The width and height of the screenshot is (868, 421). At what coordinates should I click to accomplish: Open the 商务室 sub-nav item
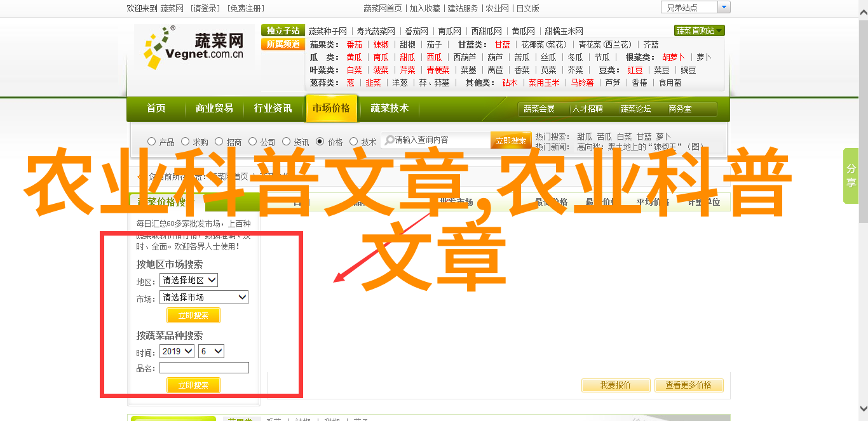[x=680, y=109]
